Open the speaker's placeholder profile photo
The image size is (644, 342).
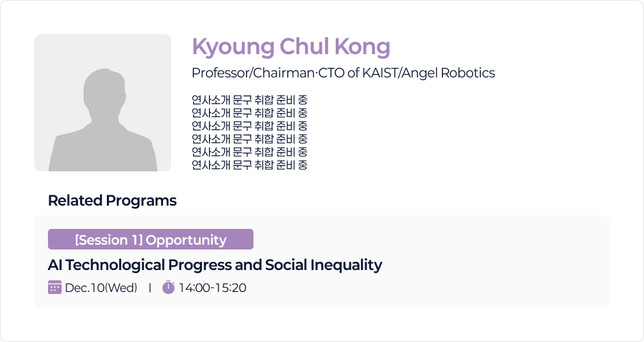coord(103,103)
